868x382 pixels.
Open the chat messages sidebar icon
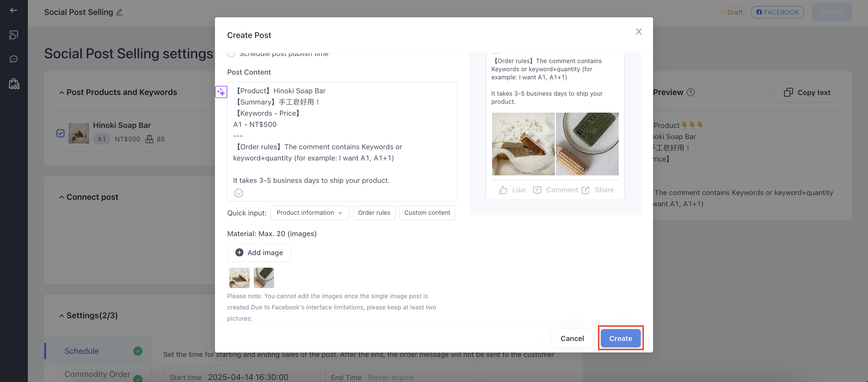tap(14, 59)
